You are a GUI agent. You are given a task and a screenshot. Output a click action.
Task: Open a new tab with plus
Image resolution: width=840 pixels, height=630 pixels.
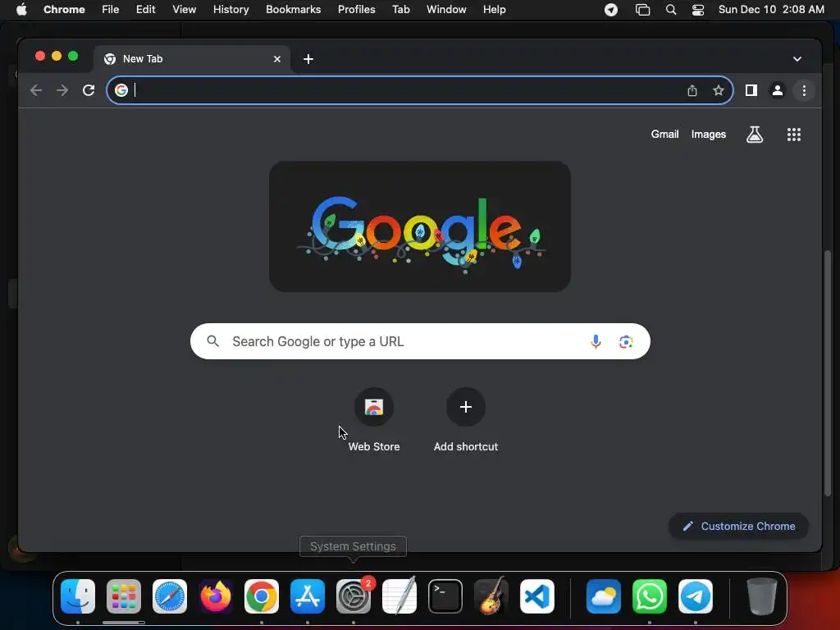click(x=308, y=59)
